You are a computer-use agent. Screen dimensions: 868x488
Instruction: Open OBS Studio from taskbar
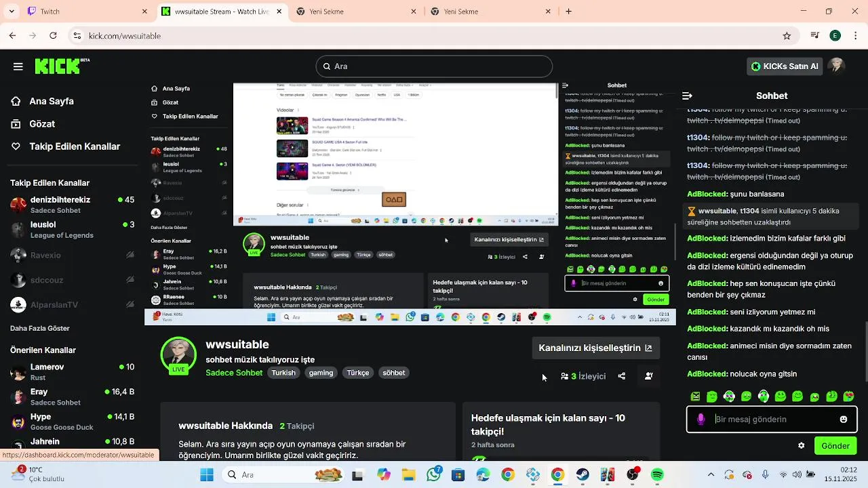tap(632, 474)
